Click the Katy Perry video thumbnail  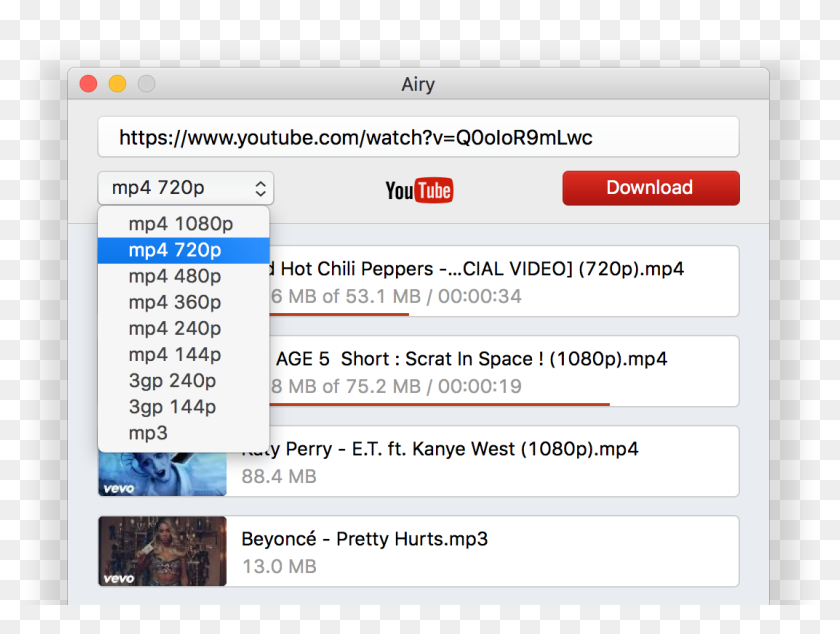(x=162, y=474)
